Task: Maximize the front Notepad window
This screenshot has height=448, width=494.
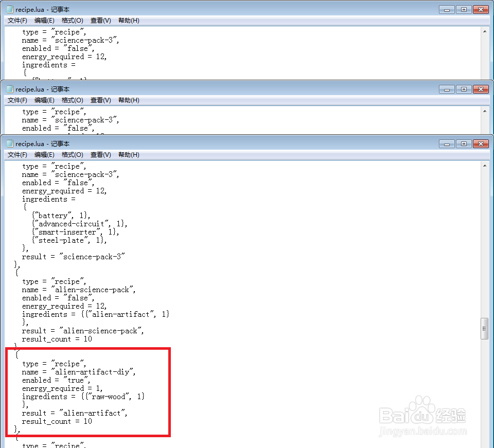Action: coord(464,144)
